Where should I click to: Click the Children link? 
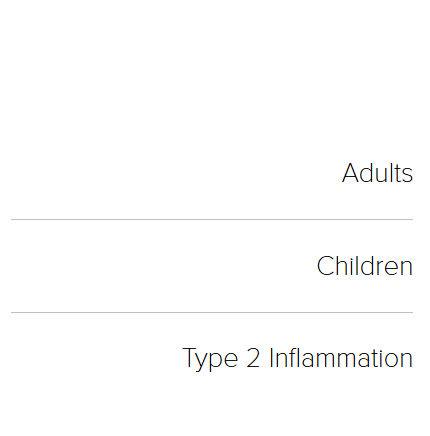point(365,266)
